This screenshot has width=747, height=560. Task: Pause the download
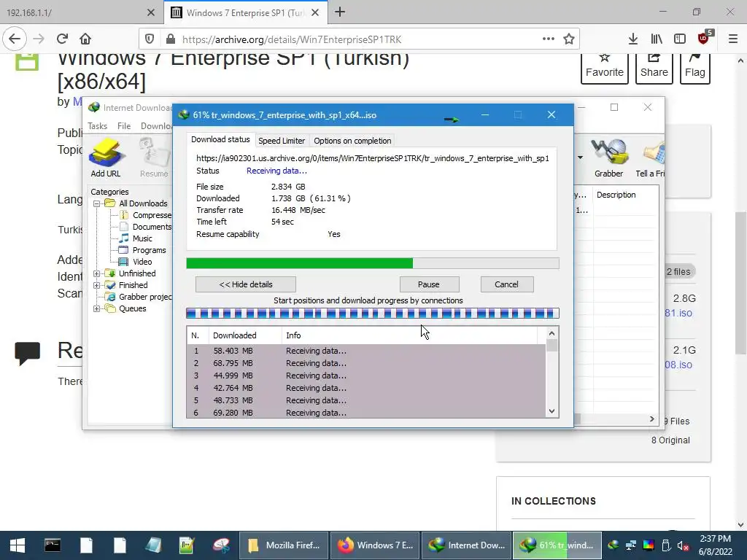pyautogui.click(x=429, y=284)
